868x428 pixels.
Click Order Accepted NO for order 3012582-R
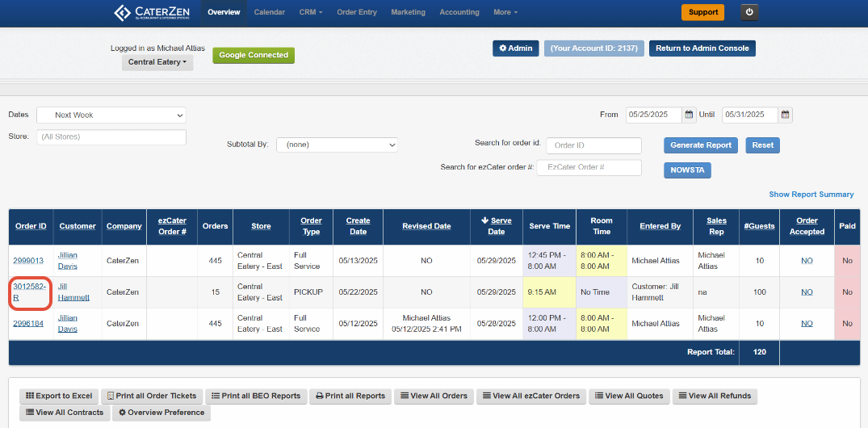pyautogui.click(x=807, y=292)
